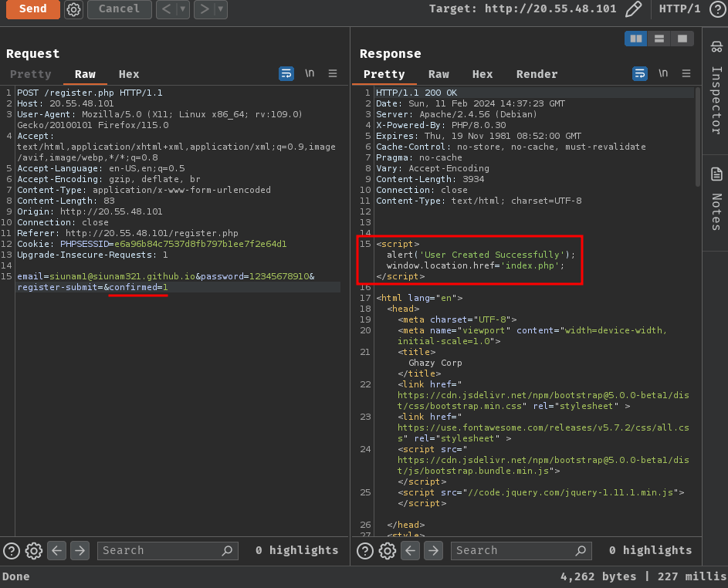The width and height of the screenshot is (728, 588).
Task: Click the Content-Length: 3934 header
Action: (430, 179)
